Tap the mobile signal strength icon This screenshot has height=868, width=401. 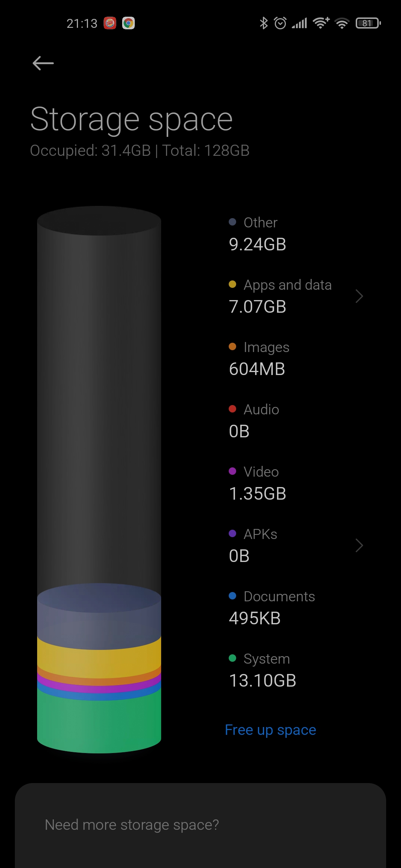coord(299,23)
